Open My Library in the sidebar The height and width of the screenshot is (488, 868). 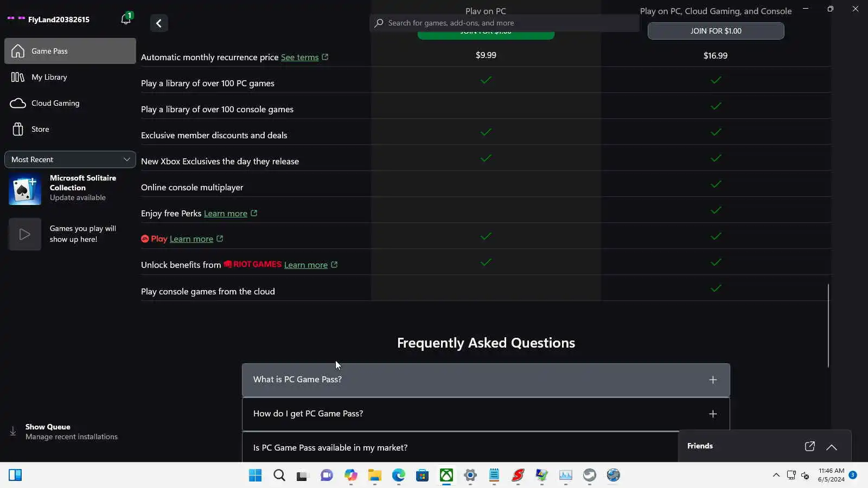[70, 77]
